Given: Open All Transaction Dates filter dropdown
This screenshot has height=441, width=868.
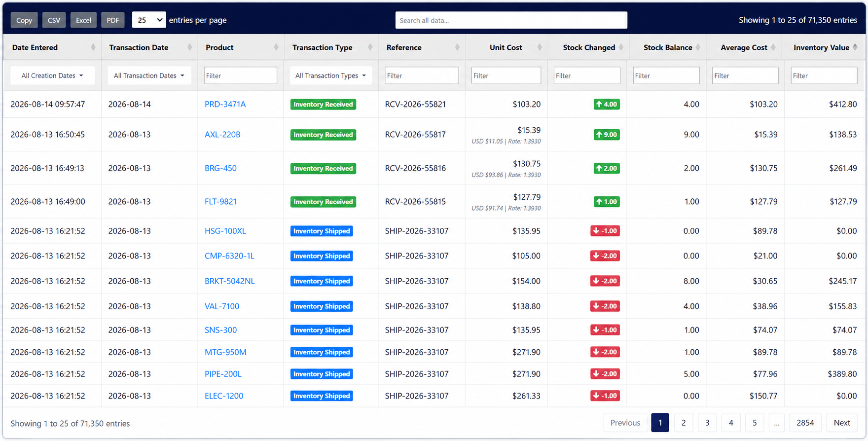Looking at the screenshot, I should click(149, 75).
